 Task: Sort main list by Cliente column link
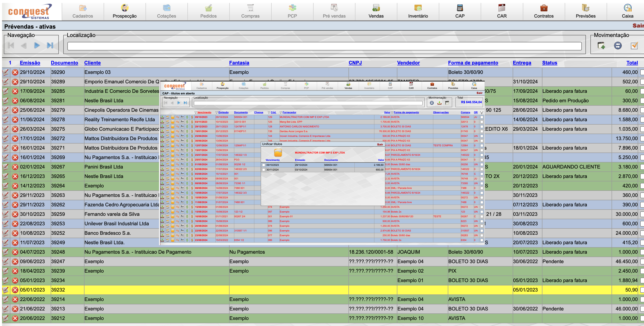(x=92, y=63)
